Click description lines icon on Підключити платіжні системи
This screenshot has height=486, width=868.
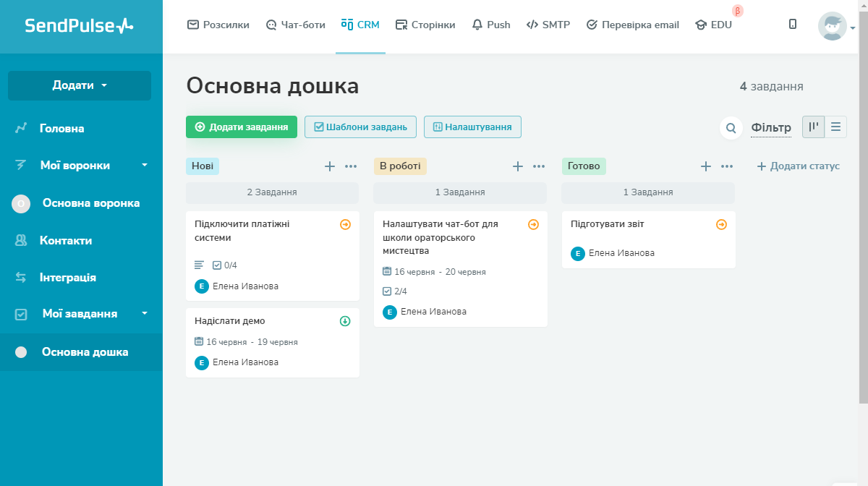[200, 265]
